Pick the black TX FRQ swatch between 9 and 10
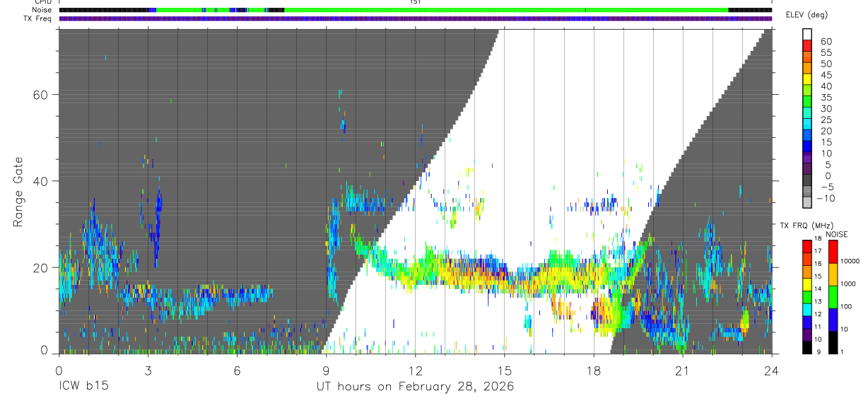The image size is (868, 401). point(807,347)
